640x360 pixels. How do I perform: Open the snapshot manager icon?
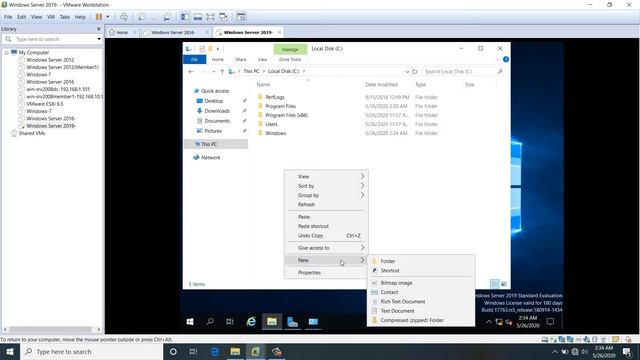(167, 17)
